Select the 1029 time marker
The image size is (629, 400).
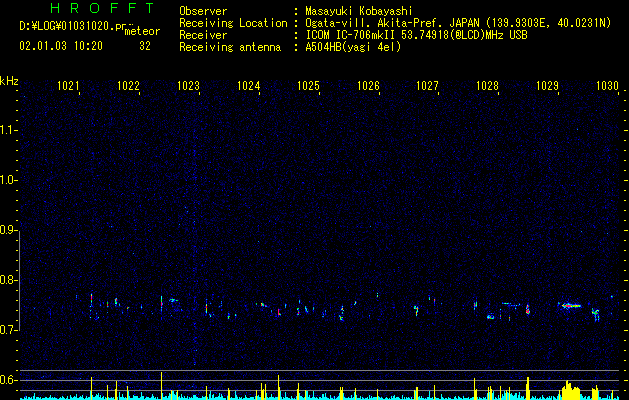point(548,86)
